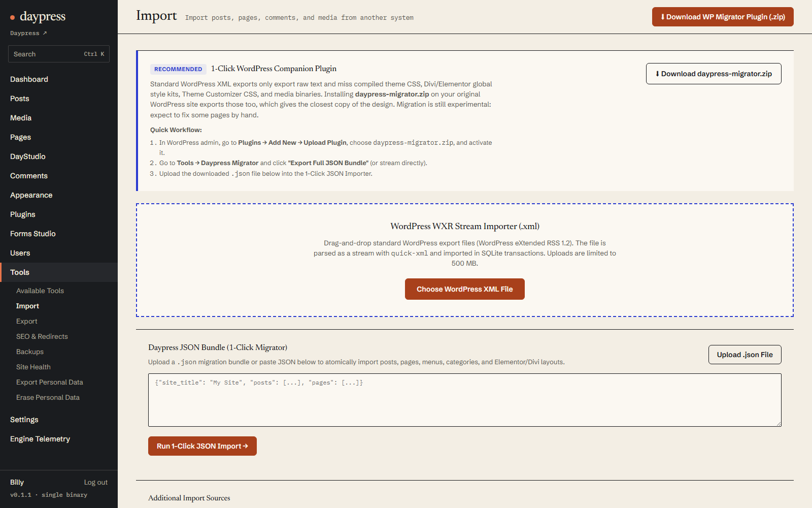Screen dimensions: 812x508
Task: Click the daypress logo
Action: [x=38, y=16]
